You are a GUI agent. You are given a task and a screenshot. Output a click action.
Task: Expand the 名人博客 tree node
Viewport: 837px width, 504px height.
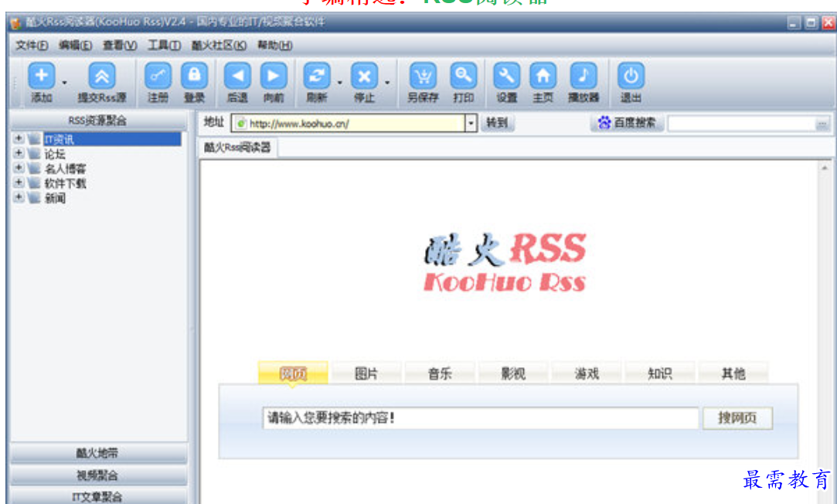(18, 168)
